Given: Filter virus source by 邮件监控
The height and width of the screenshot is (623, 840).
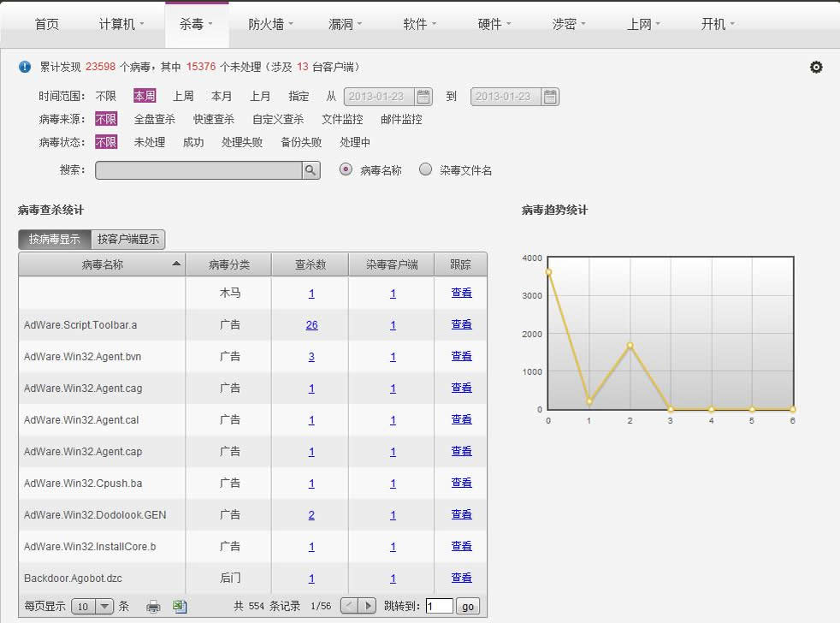Looking at the screenshot, I should [x=401, y=119].
